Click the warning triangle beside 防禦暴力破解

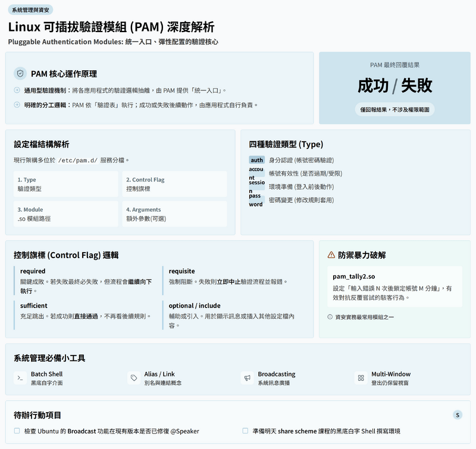331,255
